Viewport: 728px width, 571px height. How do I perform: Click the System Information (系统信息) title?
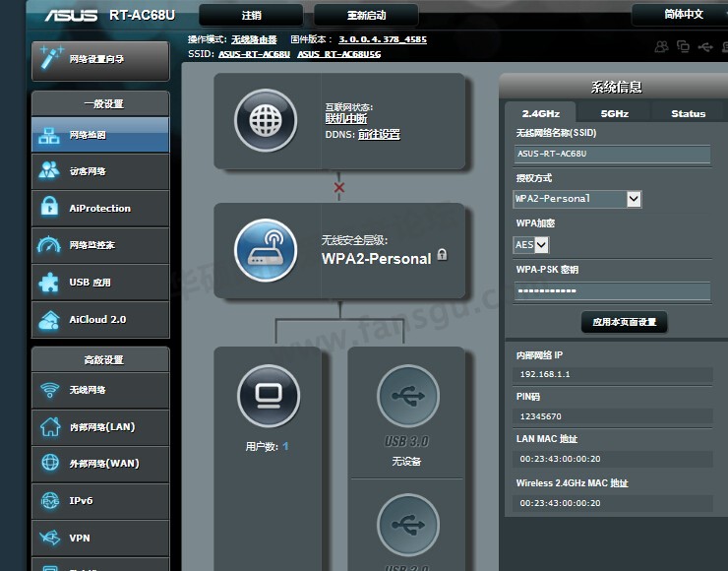point(616,87)
